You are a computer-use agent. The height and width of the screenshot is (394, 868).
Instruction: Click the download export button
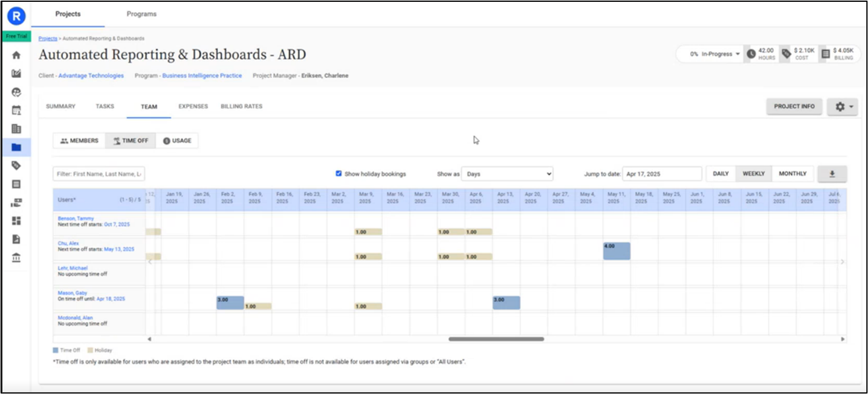pyautogui.click(x=832, y=174)
